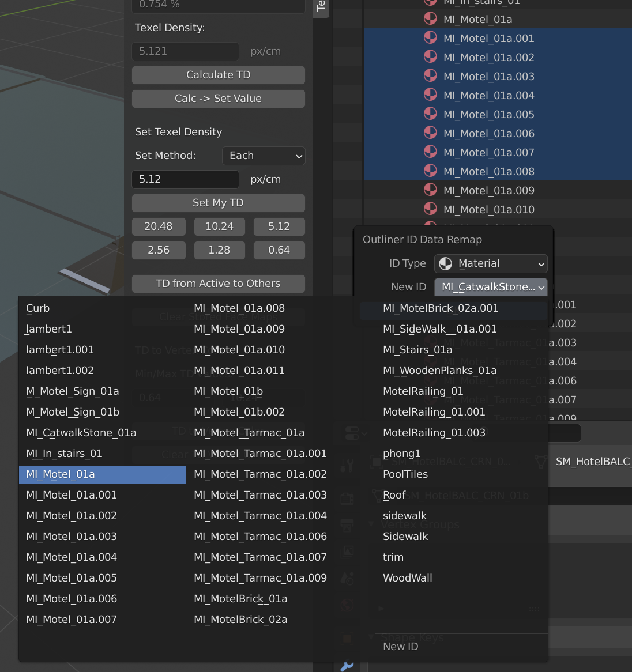The height and width of the screenshot is (672, 632).
Task: Choose 2.56 texel density preset
Action: (159, 250)
